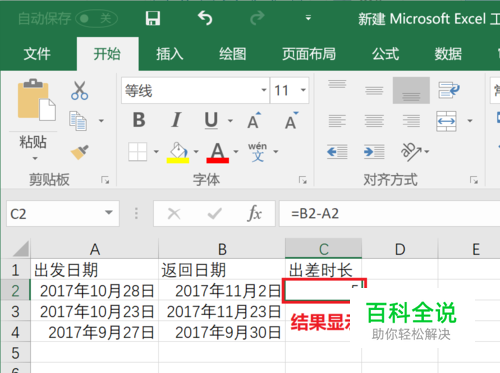Screen dimensions: 500x373
Task: Click the Copy icon
Action: click(78, 121)
